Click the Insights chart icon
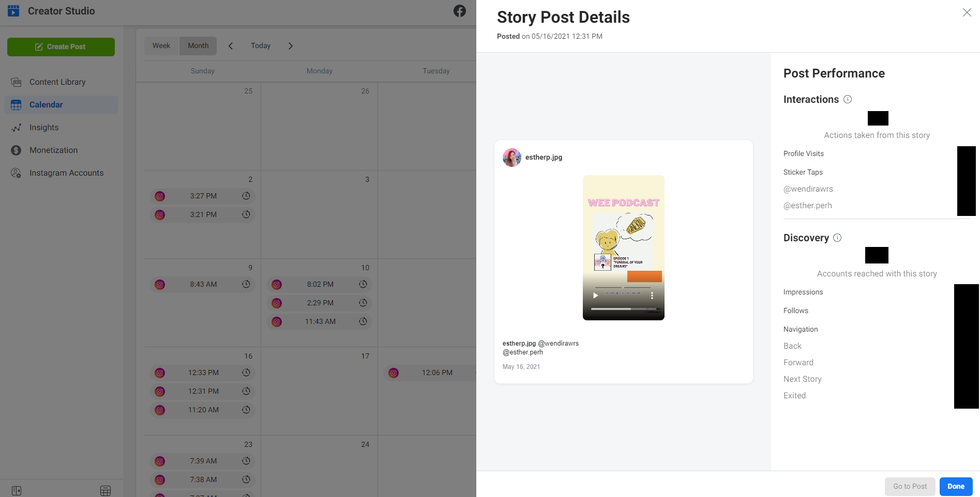Viewport: 980px width, 497px height. pos(17,128)
